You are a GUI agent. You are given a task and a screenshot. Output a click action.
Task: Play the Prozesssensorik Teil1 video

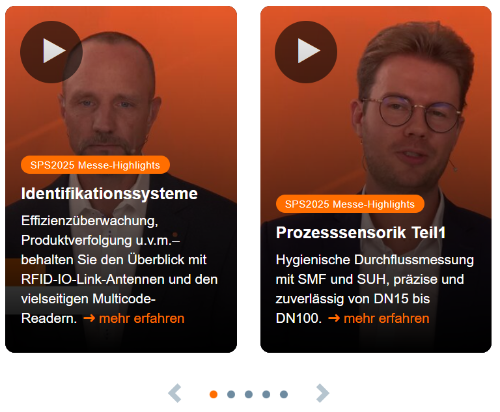(x=306, y=52)
